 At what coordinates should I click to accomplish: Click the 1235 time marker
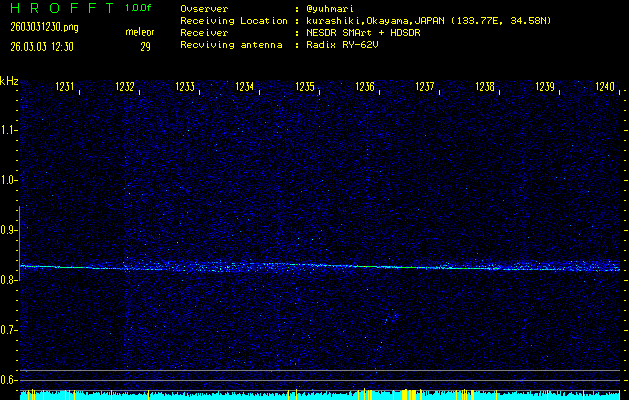click(305, 86)
